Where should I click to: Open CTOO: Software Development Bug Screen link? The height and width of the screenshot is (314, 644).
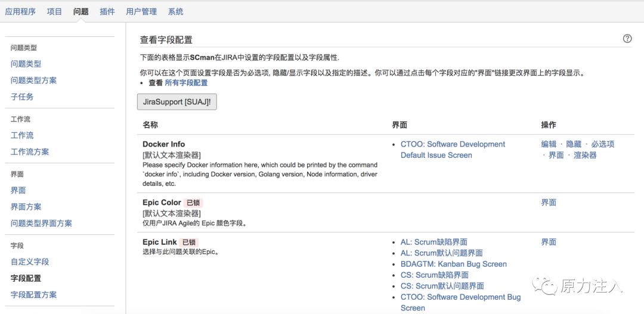click(460, 303)
